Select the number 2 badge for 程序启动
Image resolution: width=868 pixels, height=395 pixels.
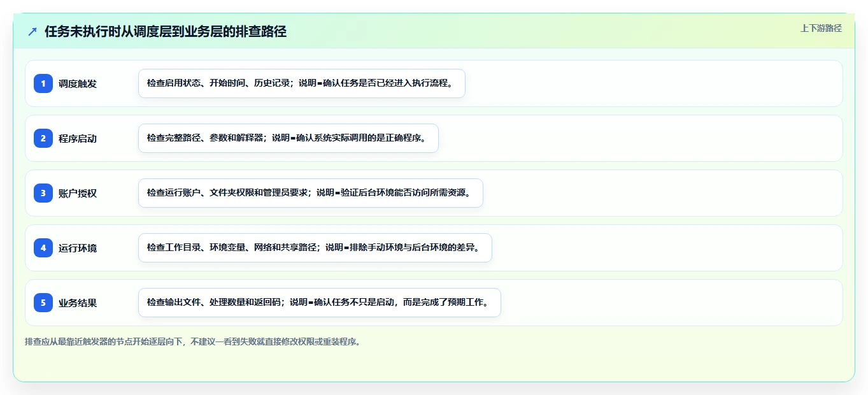tap(43, 138)
